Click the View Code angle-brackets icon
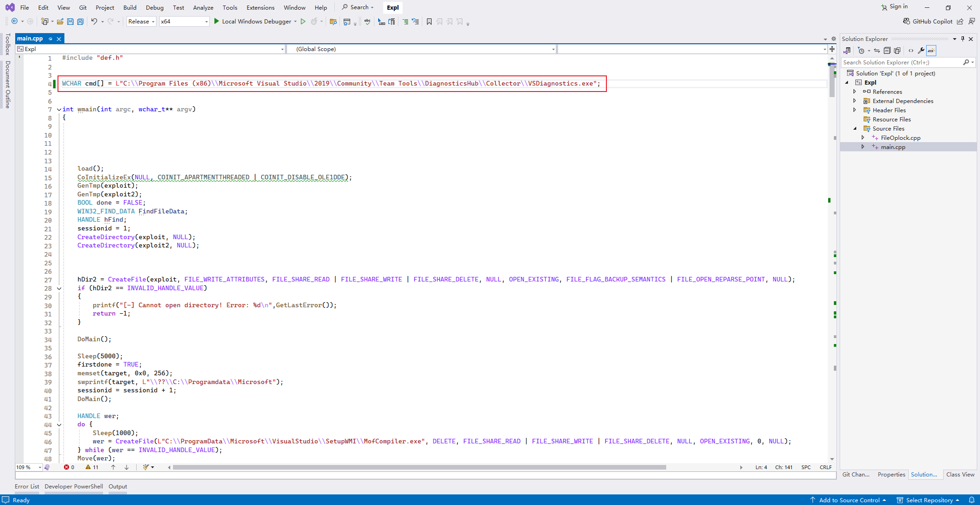Screen dimensions: 980x505 (x=911, y=51)
